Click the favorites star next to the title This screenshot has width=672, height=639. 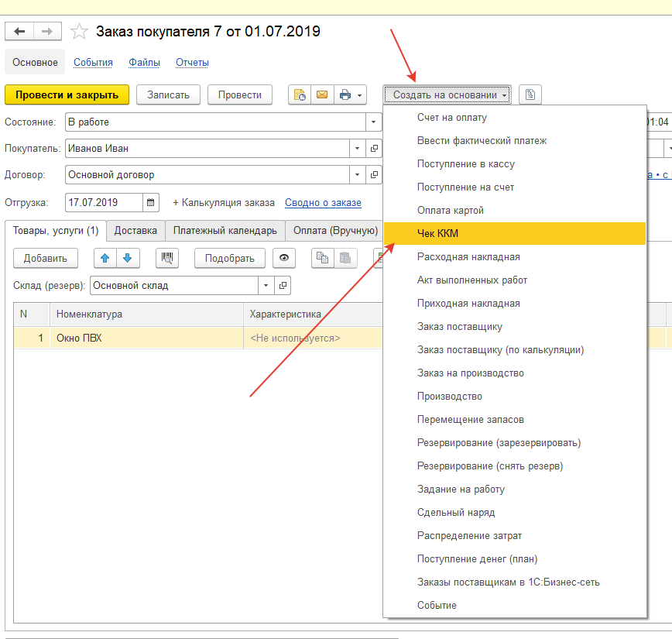click(79, 32)
